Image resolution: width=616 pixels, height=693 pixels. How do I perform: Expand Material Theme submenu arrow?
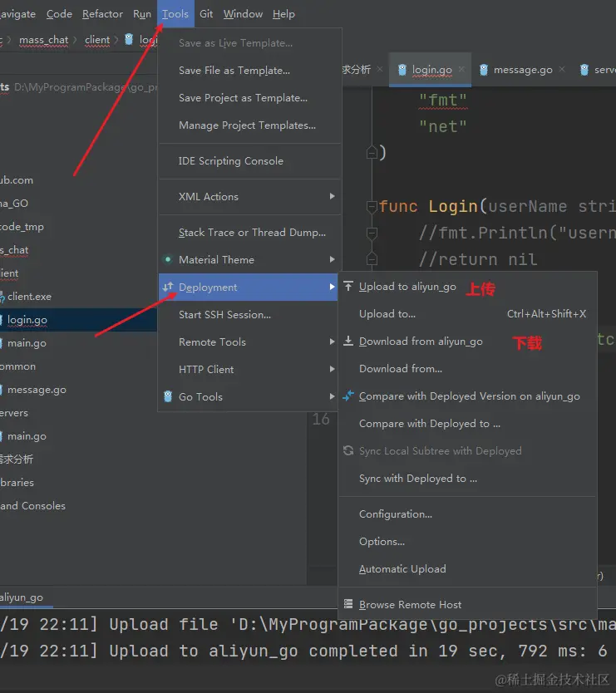[332, 259]
